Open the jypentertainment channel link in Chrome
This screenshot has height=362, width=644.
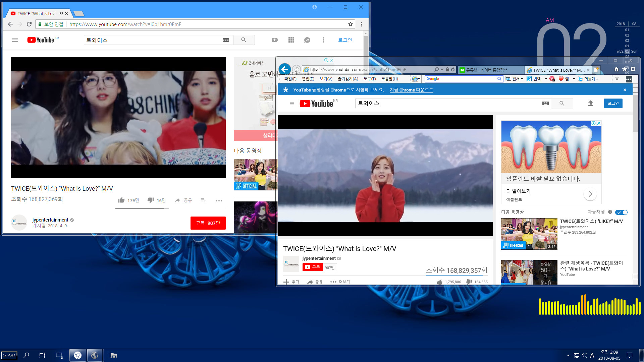click(x=50, y=220)
